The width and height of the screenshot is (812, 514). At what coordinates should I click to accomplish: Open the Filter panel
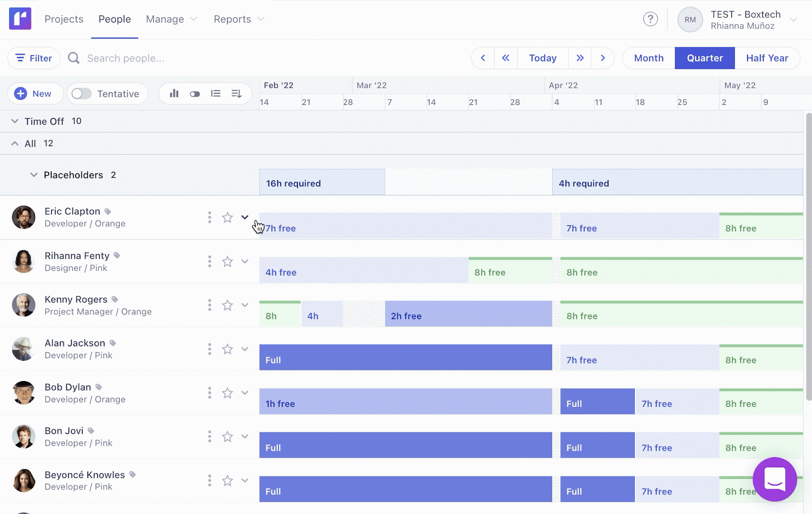point(33,58)
